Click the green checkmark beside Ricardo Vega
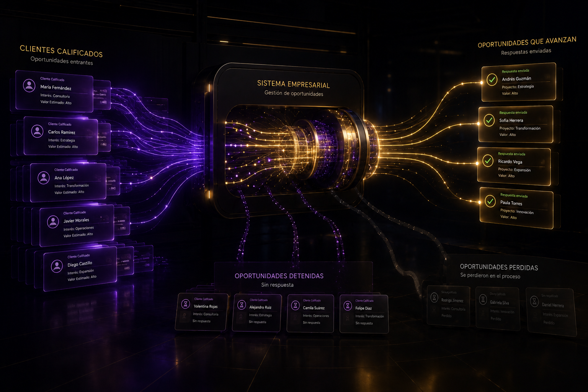This screenshot has height=392, width=588. click(x=488, y=161)
